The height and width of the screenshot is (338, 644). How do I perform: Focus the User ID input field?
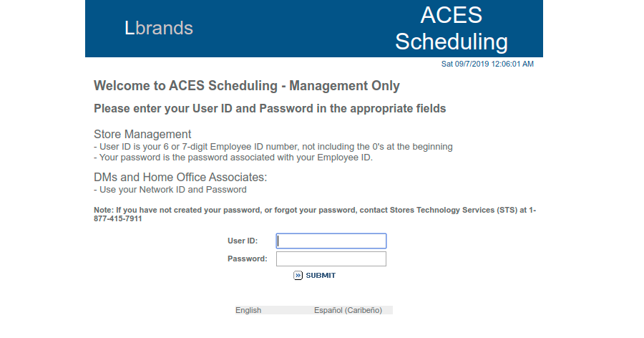tap(331, 241)
